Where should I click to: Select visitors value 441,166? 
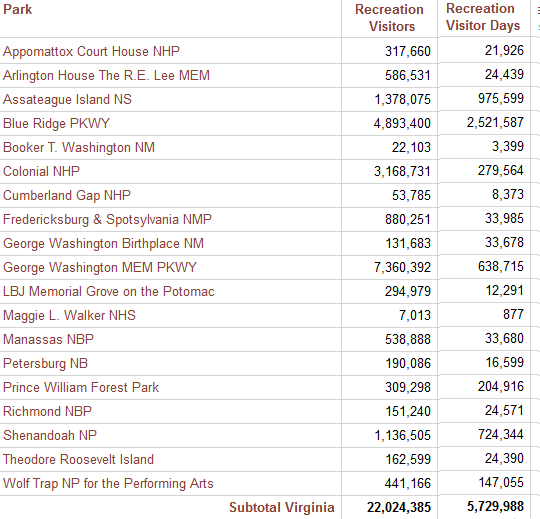coord(408,484)
